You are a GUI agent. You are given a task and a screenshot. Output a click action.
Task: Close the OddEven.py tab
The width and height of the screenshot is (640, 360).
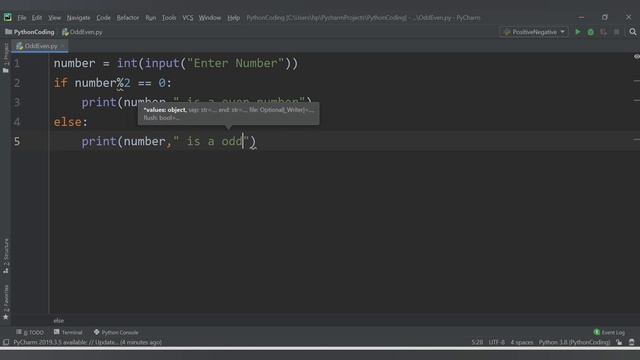62,46
